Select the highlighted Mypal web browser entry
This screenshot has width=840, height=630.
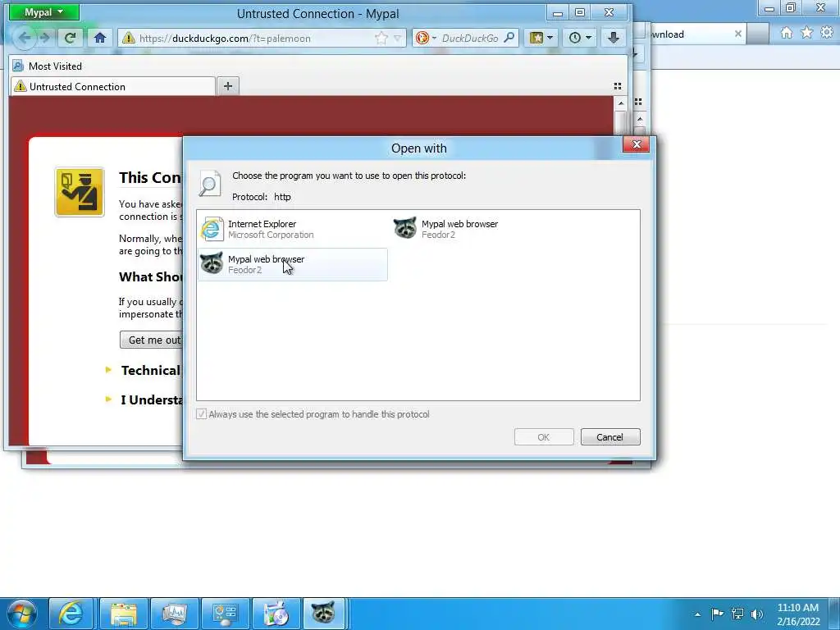[x=293, y=264]
